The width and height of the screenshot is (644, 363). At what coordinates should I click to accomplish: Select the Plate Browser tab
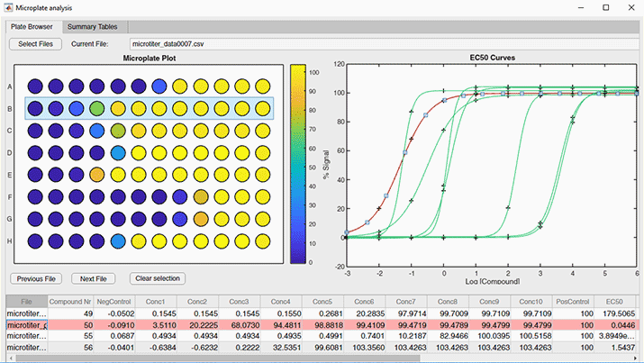click(31, 26)
